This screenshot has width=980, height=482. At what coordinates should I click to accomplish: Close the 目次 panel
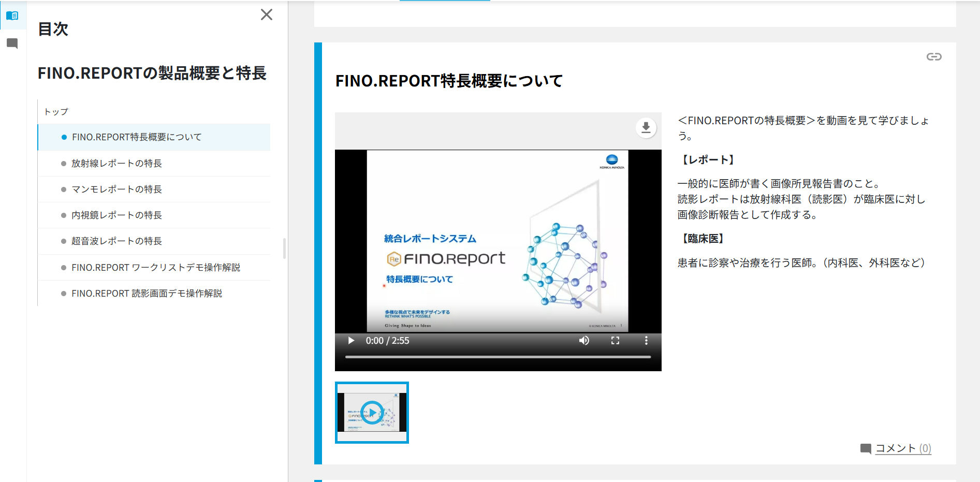(267, 14)
